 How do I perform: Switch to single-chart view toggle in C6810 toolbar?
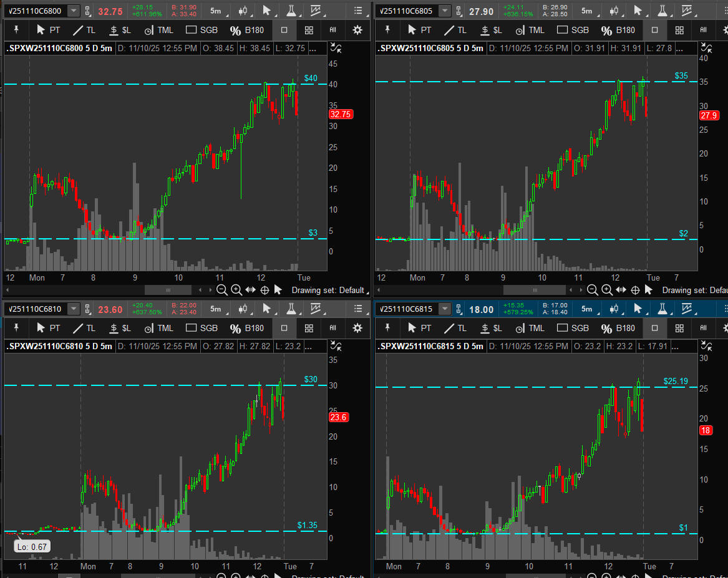pos(284,328)
